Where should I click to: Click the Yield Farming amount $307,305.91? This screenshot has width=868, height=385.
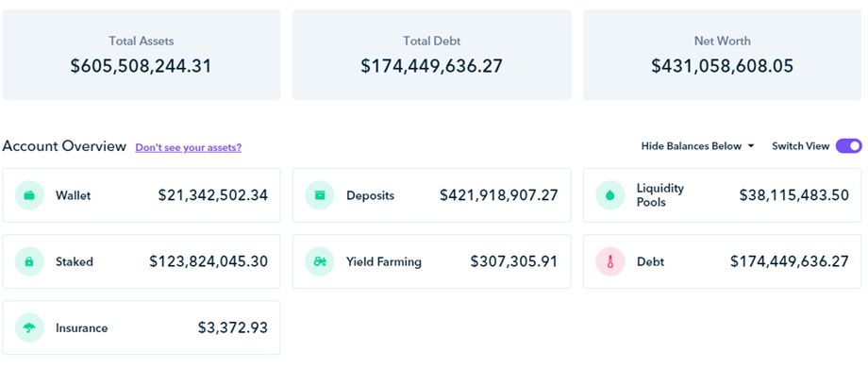click(x=514, y=261)
